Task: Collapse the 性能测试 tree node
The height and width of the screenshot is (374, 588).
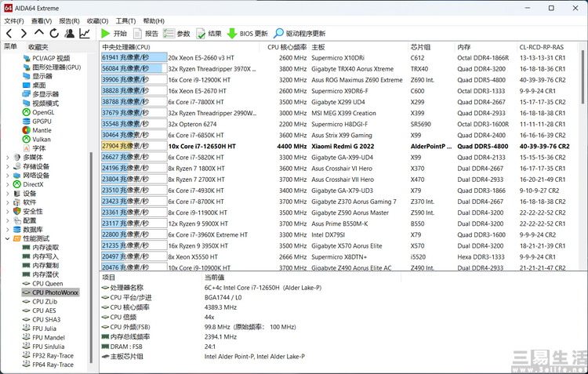Action: click(x=8, y=238)
